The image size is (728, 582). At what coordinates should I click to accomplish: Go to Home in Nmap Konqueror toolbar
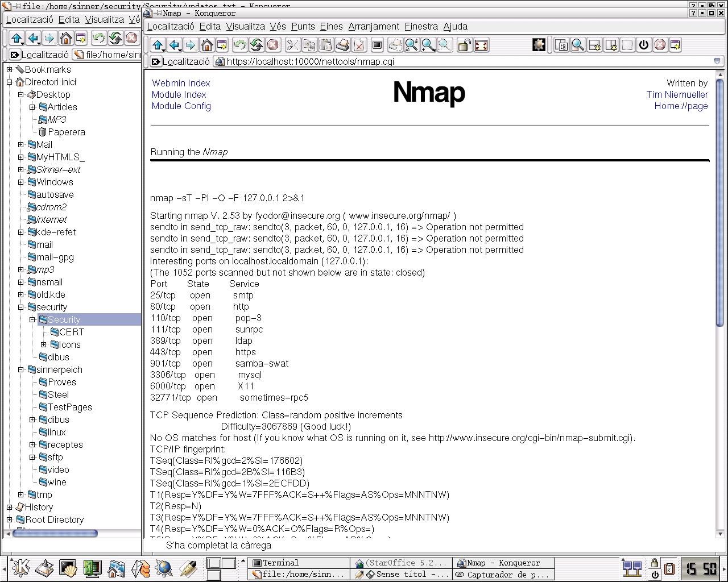pos(206,45)
